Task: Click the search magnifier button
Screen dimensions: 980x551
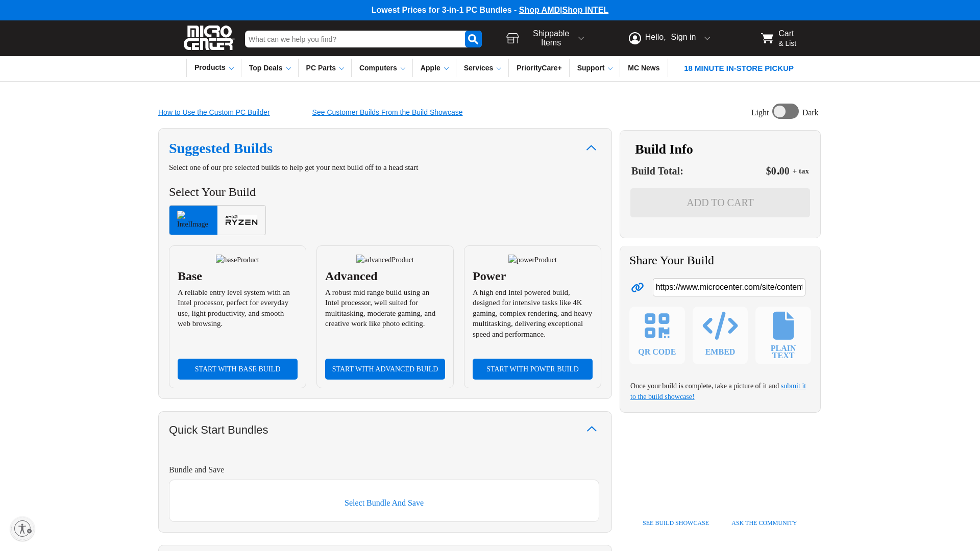Action: coord(473,39)
